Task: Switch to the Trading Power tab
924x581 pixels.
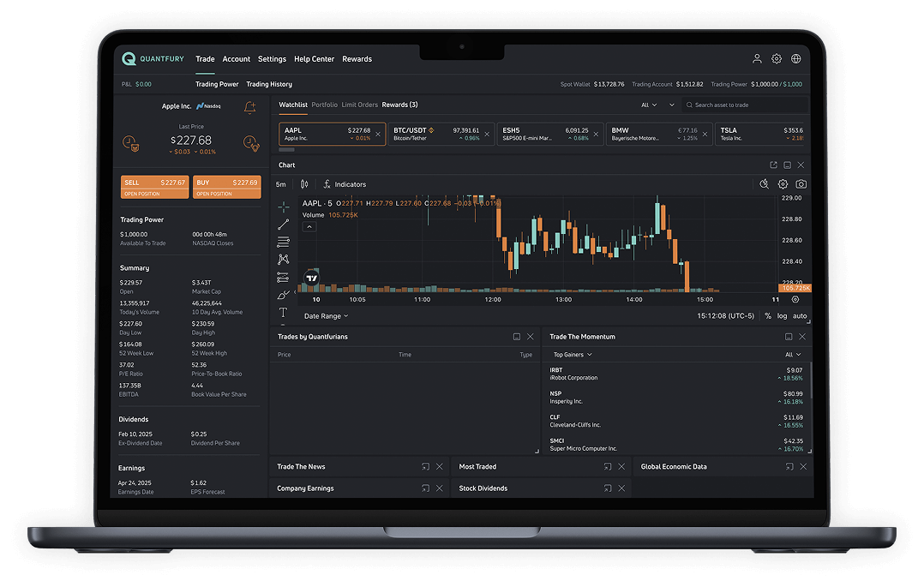Action: point(217,84)
